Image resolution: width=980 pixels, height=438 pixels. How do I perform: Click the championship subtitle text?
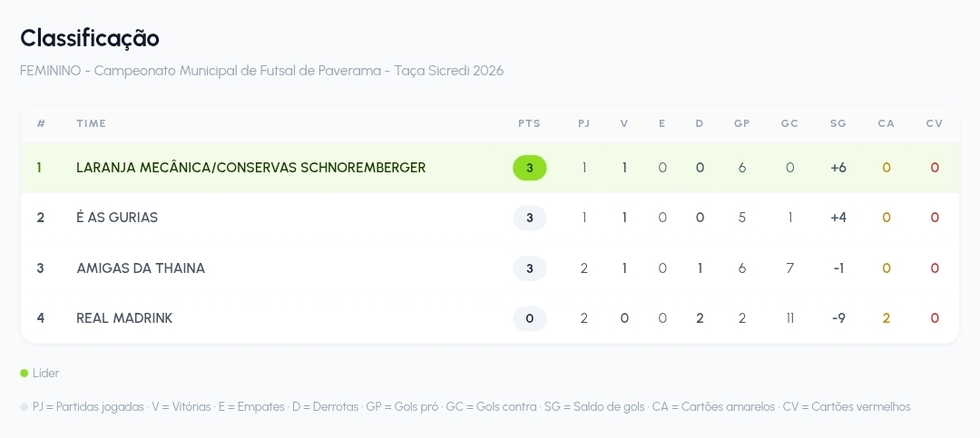pyautogui.click(x=262, y=71)
